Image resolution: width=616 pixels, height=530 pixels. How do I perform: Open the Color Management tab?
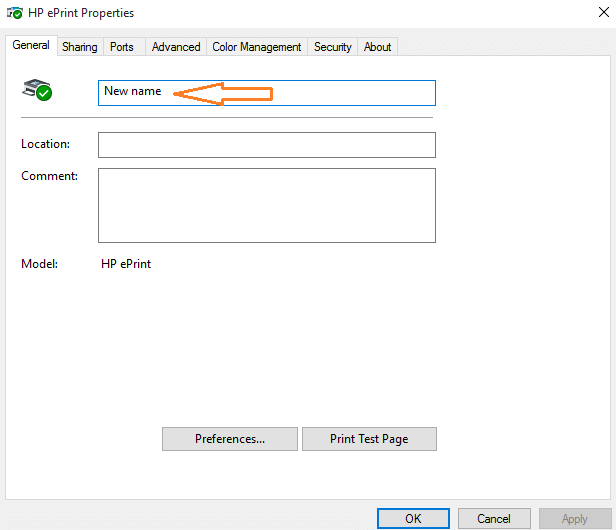click(257, 47)
